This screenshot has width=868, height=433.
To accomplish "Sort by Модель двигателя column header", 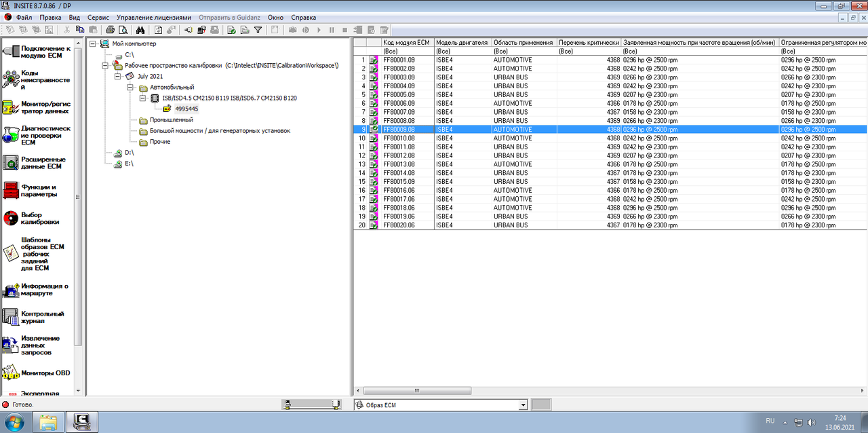I will (x=462, y=42).
